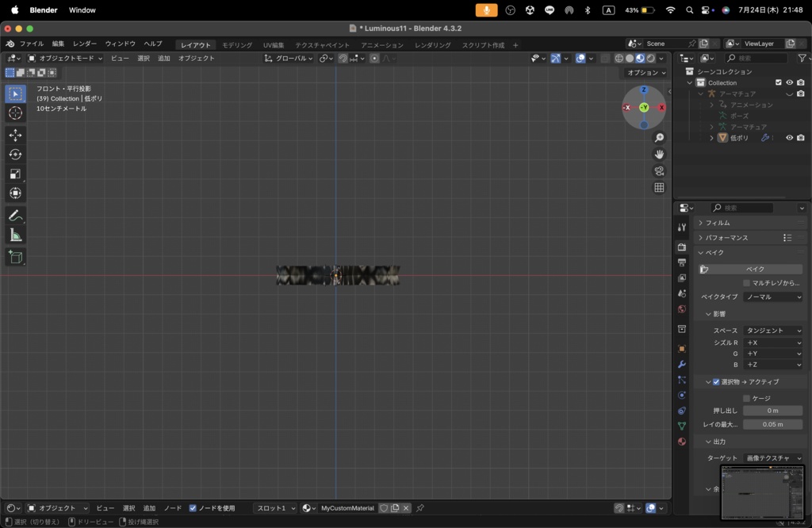Hide 低ポリ object with eye icon

(x=789, y=138)
